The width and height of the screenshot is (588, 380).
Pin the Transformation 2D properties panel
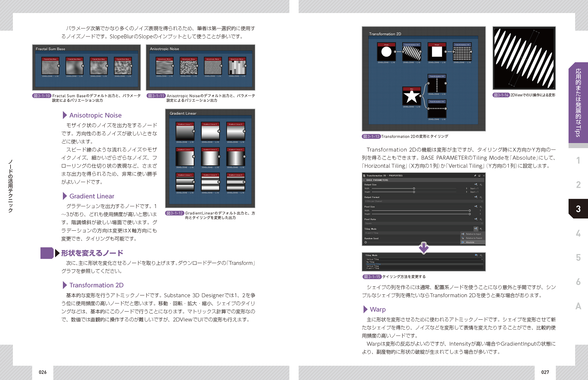point(475,176)
